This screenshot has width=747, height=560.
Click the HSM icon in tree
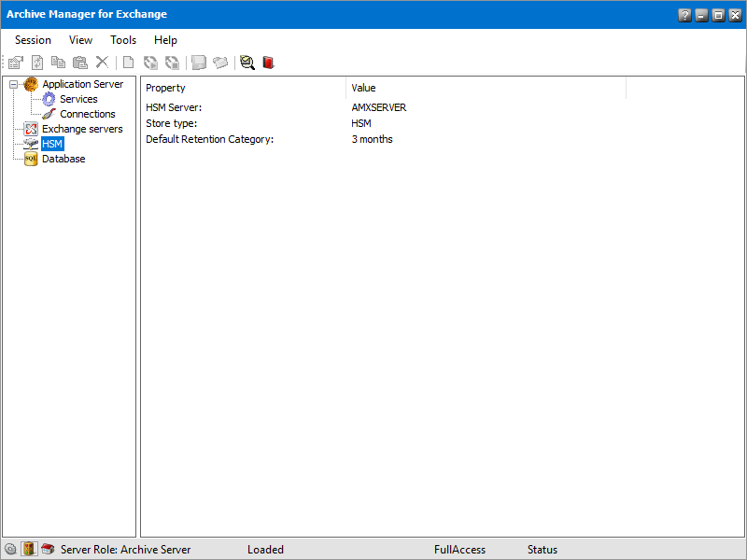(x=31, y=144)
